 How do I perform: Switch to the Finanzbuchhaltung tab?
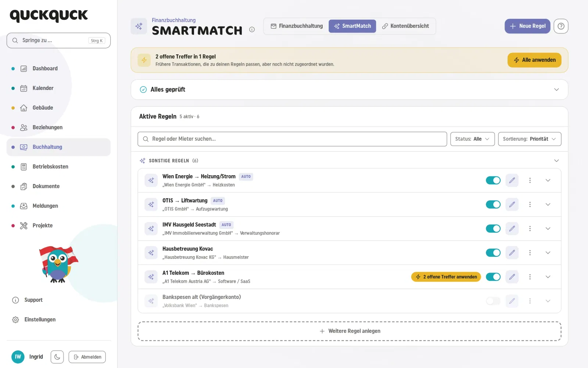coord(297,26)
